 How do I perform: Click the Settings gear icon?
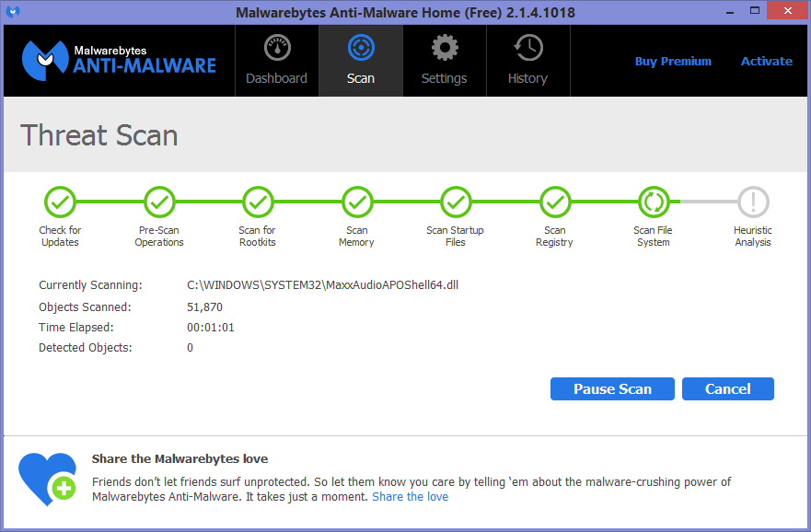(445, 48)
